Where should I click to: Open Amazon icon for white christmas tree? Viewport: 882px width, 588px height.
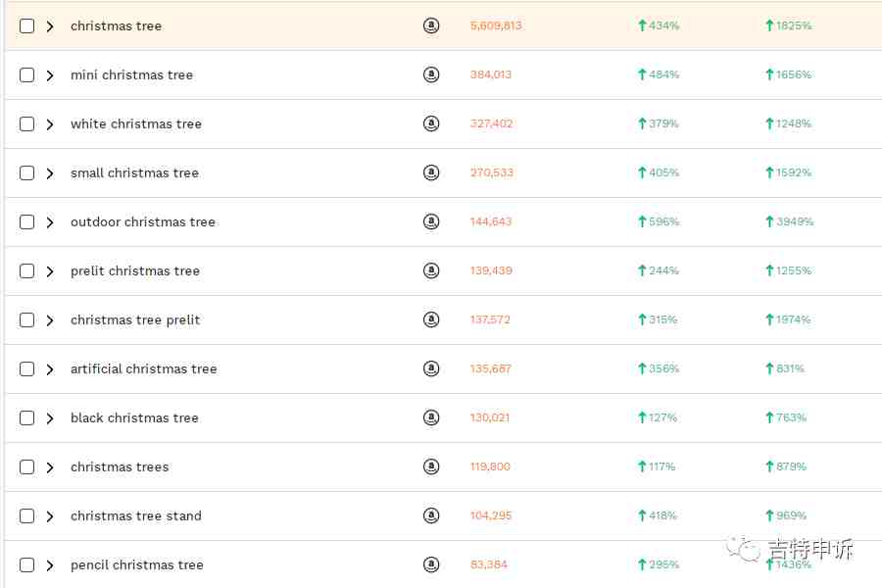point(431,123)
